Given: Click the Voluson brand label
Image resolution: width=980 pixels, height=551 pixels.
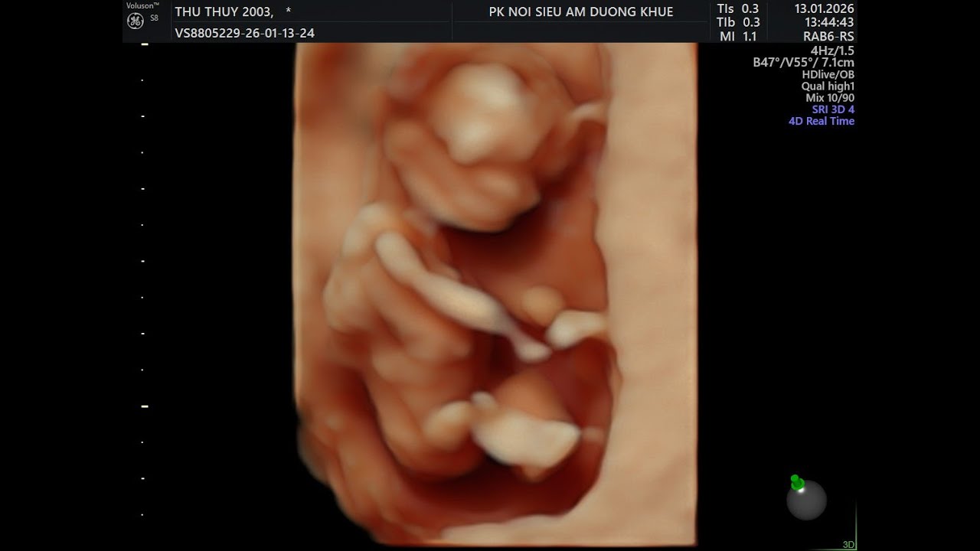Looking at the screenshot, I should pos(142,5).
